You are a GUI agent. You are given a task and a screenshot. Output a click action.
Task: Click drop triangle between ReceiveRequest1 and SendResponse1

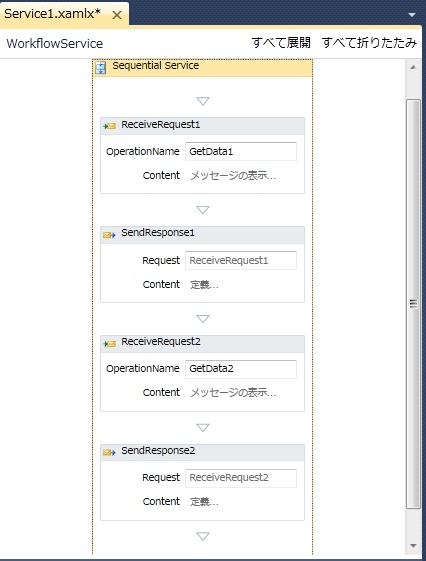point(203,210)
